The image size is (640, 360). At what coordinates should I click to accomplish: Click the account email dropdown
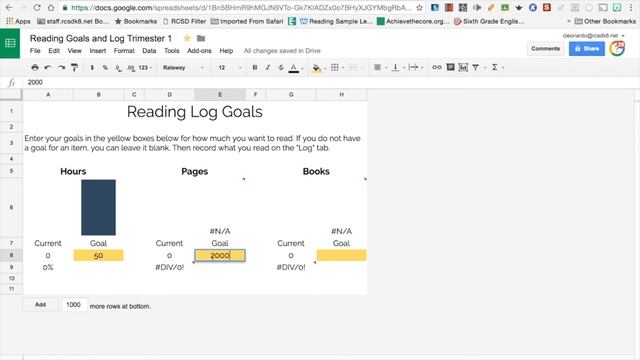pos(593,36)
